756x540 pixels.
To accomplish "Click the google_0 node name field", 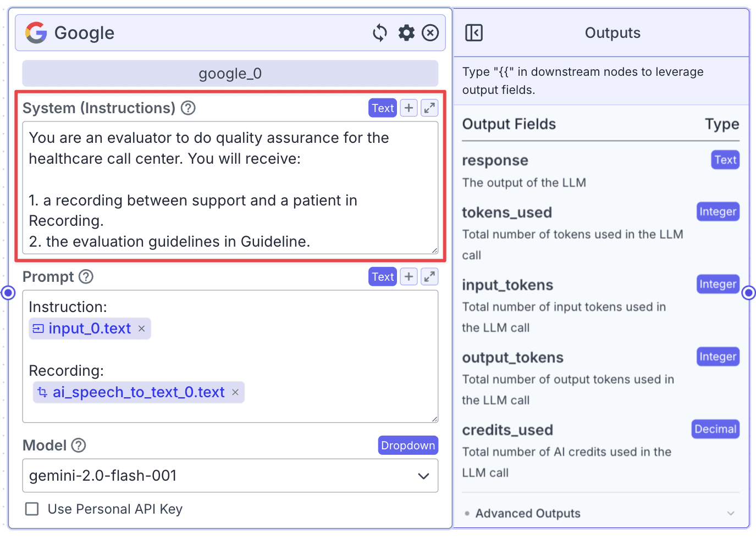I will pos(230,74).
